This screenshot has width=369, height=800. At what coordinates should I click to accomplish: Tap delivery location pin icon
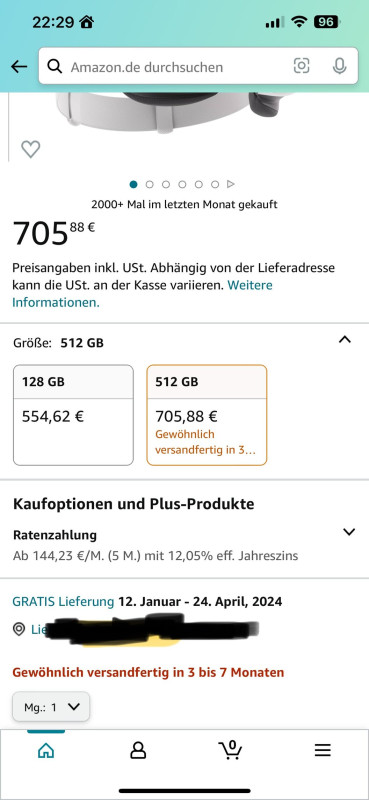[x=19, y=630]
